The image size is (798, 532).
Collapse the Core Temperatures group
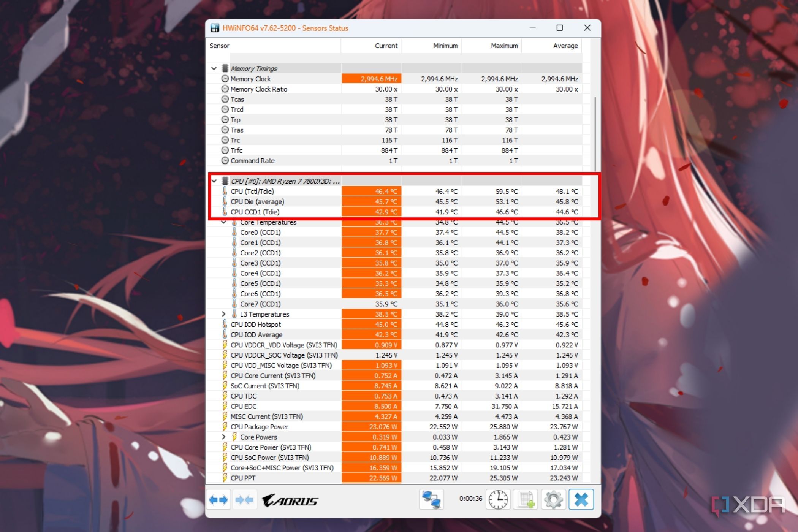tap(224, 222)
